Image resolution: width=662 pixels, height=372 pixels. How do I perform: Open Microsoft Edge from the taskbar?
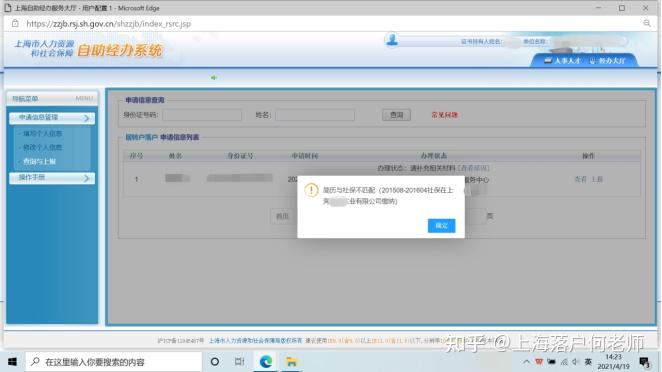tap(266, 362)
